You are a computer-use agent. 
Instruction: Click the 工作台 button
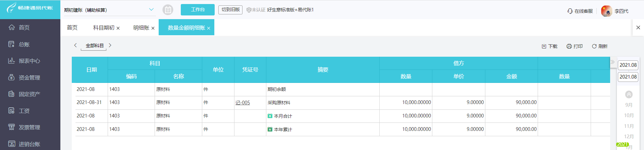tap(198, 10)
